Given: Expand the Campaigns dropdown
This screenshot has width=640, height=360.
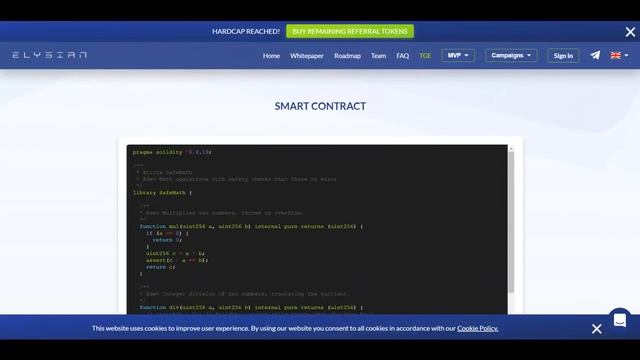Looking at the screenshot, I should [511, 56].
